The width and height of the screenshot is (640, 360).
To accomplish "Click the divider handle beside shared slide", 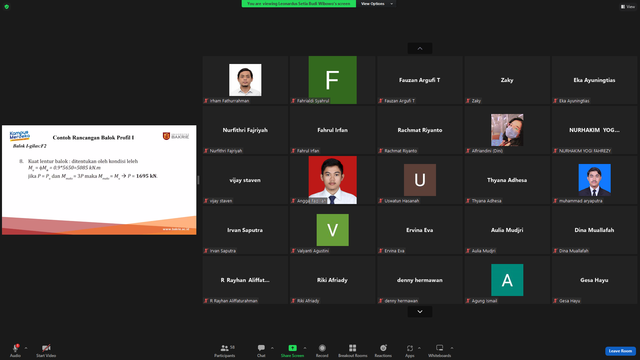I will 198,180.
